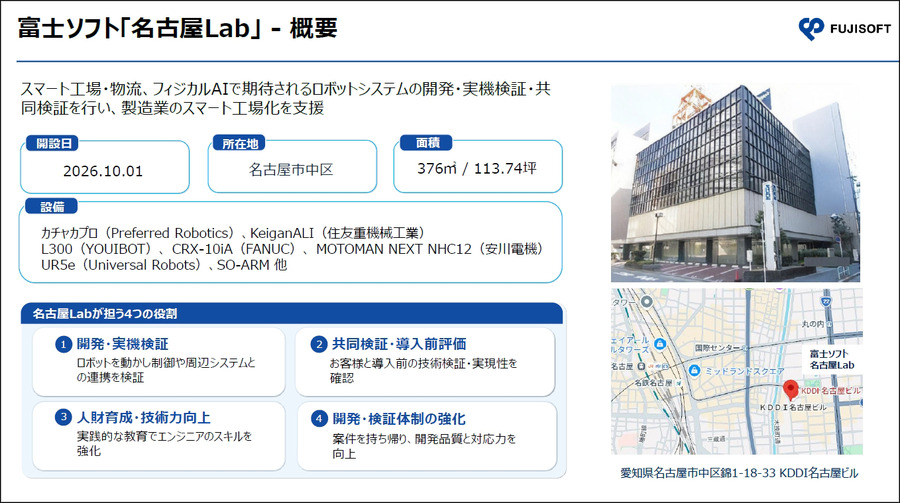
Task: Click the 国際センター map label
Action: point(717,347)
